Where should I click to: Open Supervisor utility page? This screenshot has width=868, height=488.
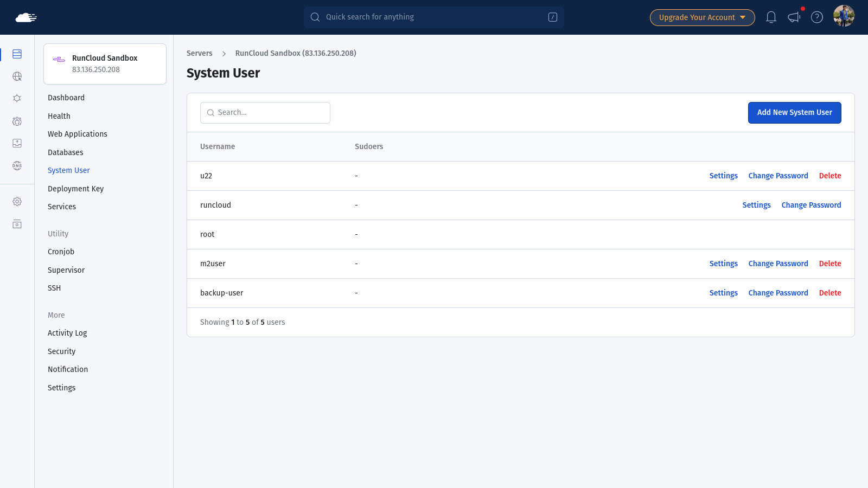(66, 270)
